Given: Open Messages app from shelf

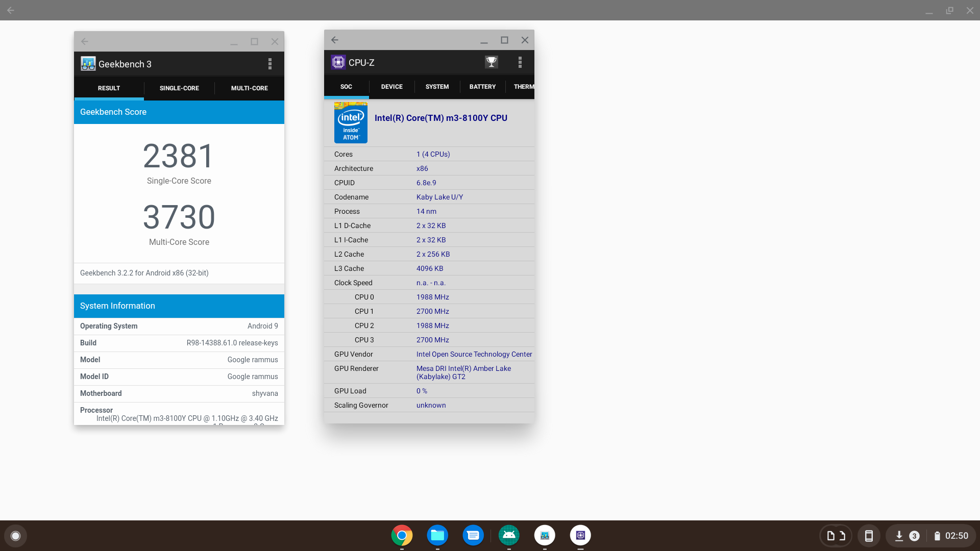Looking at the screenshot, I should [473, 535].
